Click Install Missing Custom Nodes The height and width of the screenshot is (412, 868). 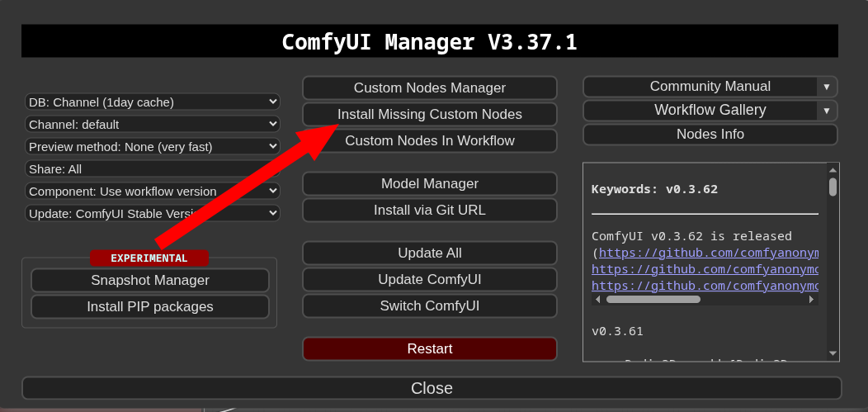tap(429, 114)
